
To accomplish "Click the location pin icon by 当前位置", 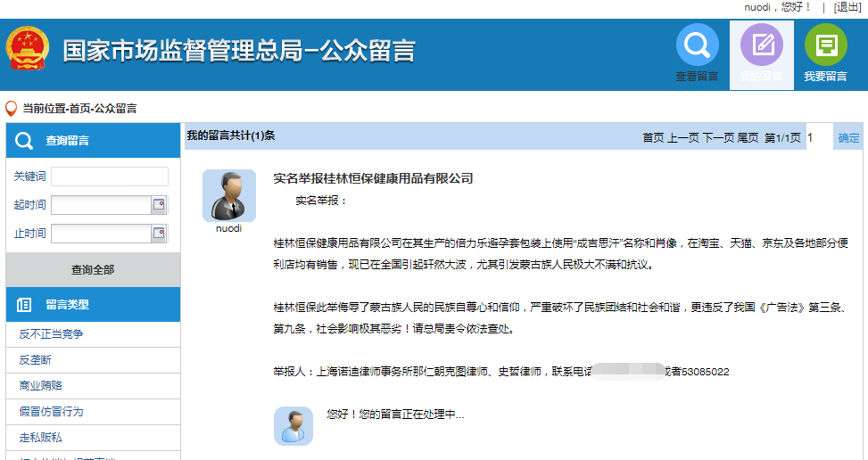I will pyautogui.click(x=11, y=109).
